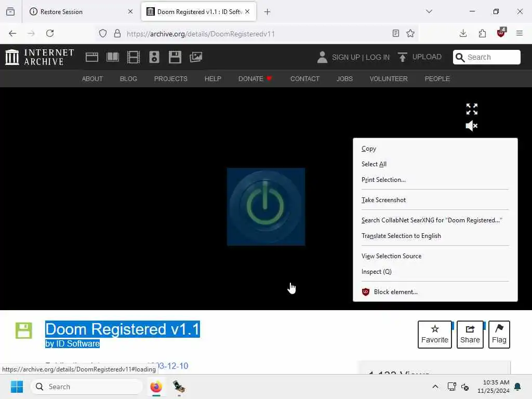532x399 pixels.
Task: Click the UPLOAD link text
Action: pyautogui.click(x=427, y=57)
